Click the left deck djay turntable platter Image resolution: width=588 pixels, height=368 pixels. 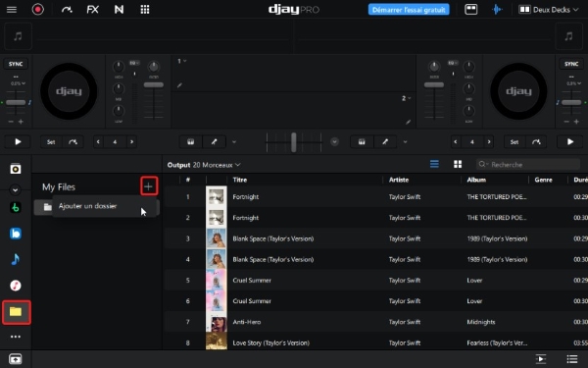point(69,91)
